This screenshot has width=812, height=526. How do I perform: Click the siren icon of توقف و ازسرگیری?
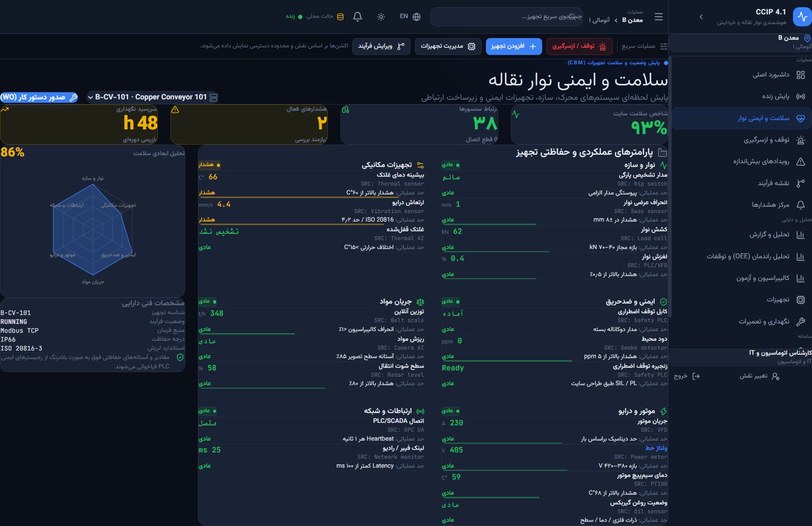(x=801, y=140)
